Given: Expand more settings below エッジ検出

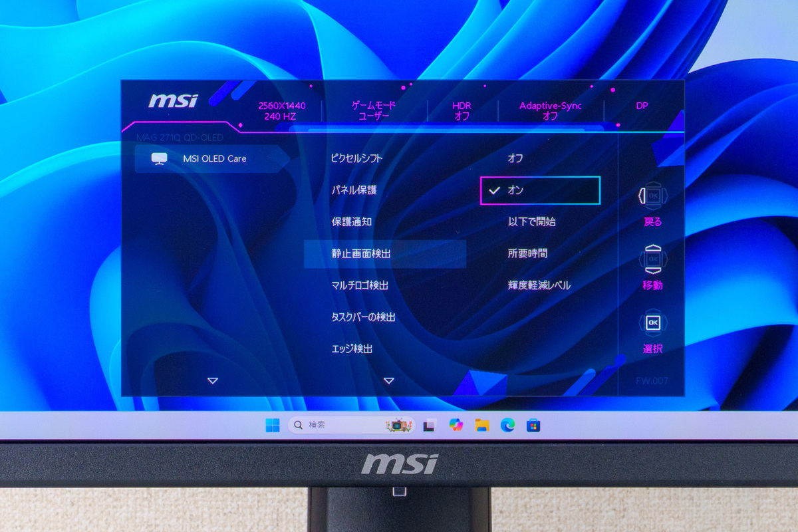Looking at the screenshot, I should (x=389, y=381).
